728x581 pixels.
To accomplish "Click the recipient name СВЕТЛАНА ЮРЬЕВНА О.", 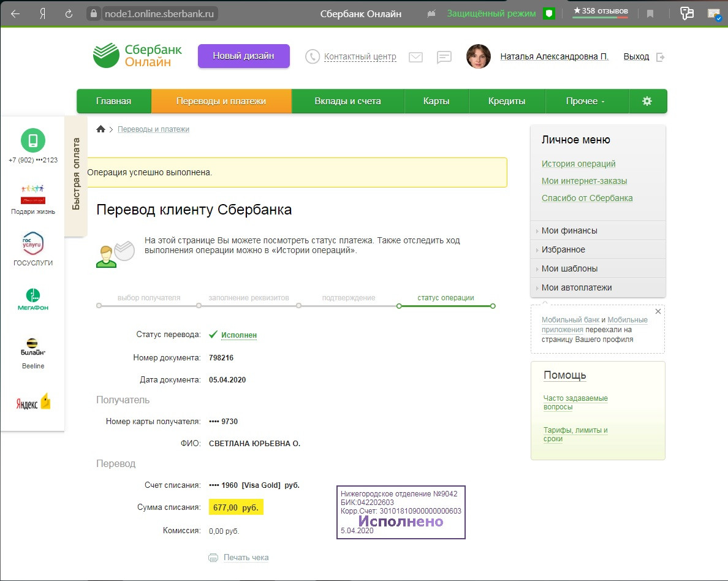I will (254, 444).
